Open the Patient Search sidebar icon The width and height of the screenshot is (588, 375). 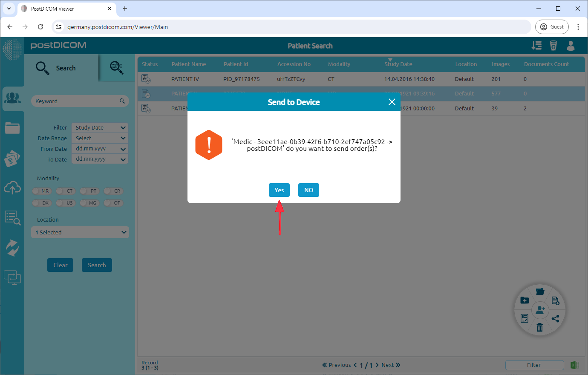click(x=13, y=98)
